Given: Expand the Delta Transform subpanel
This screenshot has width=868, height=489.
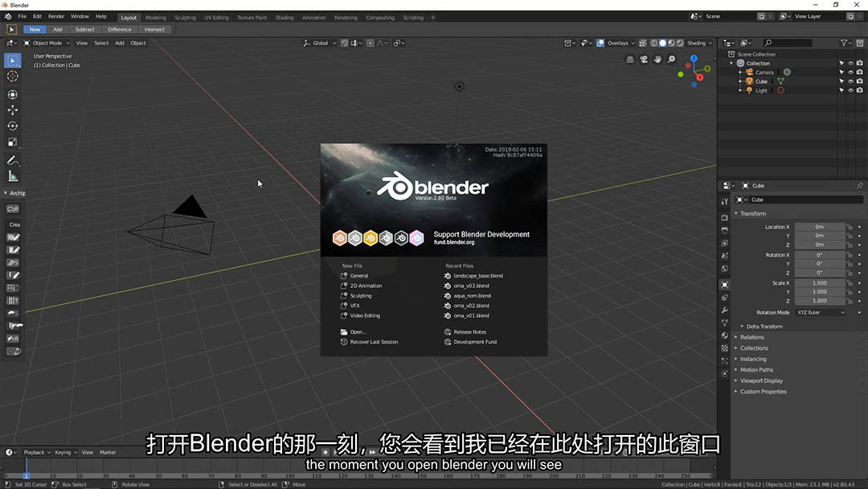Looking at the screenshot, I should [764, 327].
